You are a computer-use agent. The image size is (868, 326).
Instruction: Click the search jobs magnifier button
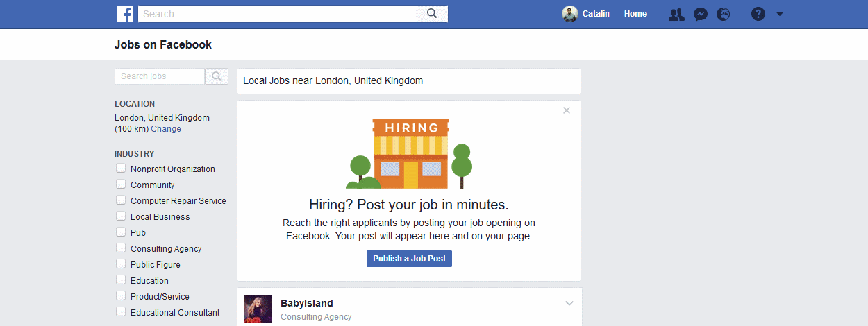pyautogui.click(x=217, y=76)
